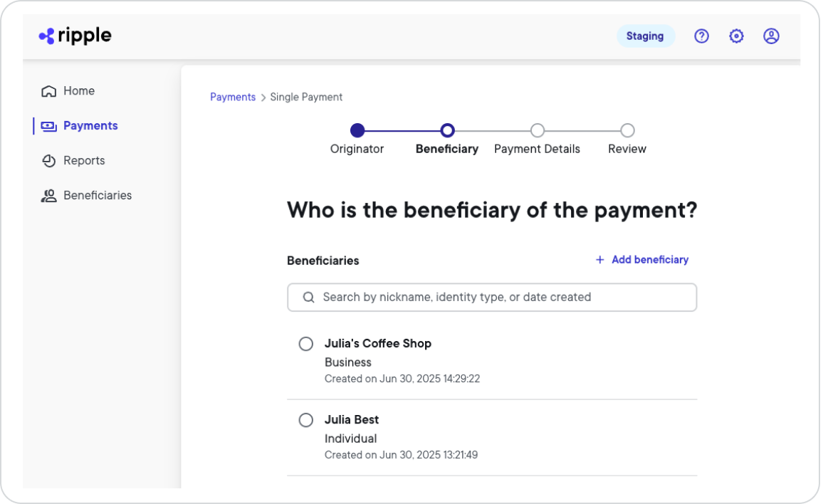Open the help question mark icon
Image resolution: width=823 pixels, height=504 pixels.
coord(701,36)
